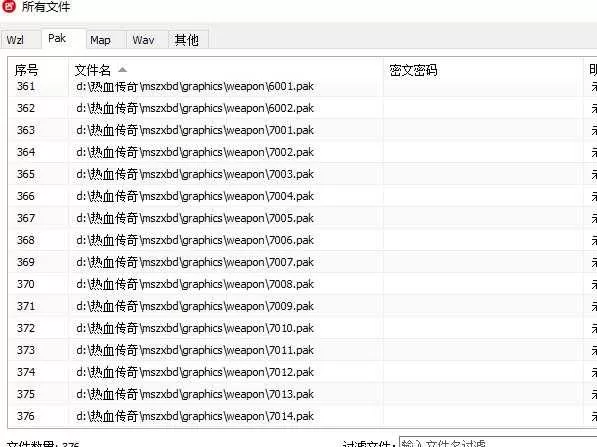Switch to the Wav tab
Screen dimensions: 597x447
pos(147,40)
